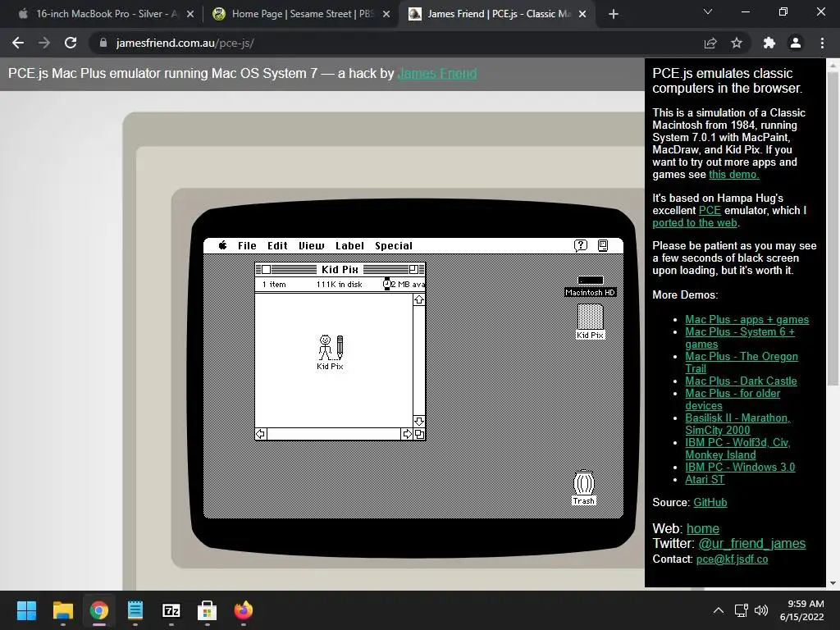840x630 pixels.
Task: Open the Apple menu in the emulator
Action: 222,245
